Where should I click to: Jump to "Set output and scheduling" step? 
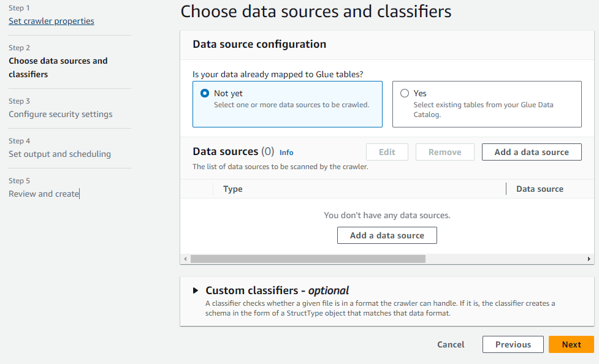coord(59,154)
